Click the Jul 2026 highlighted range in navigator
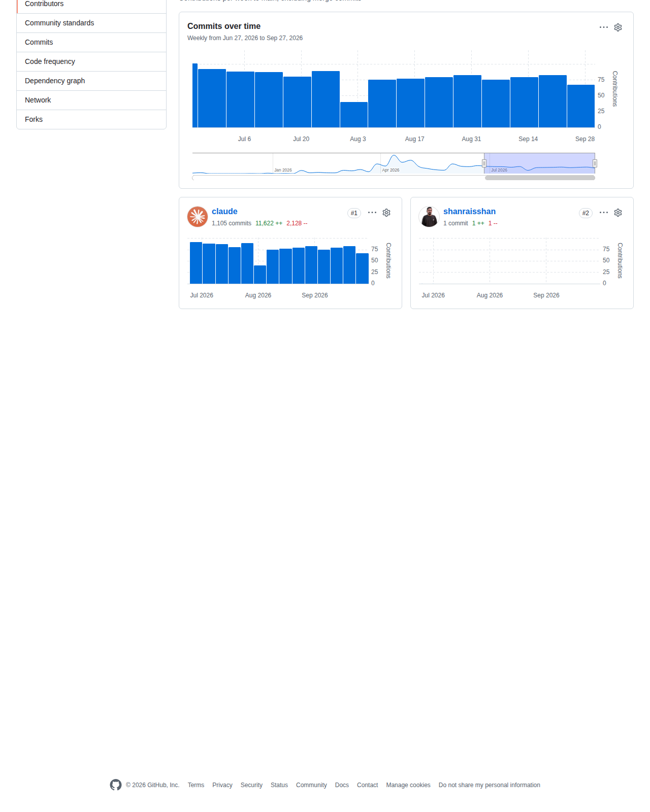650x812 pixels. click(x=539, y=163)
